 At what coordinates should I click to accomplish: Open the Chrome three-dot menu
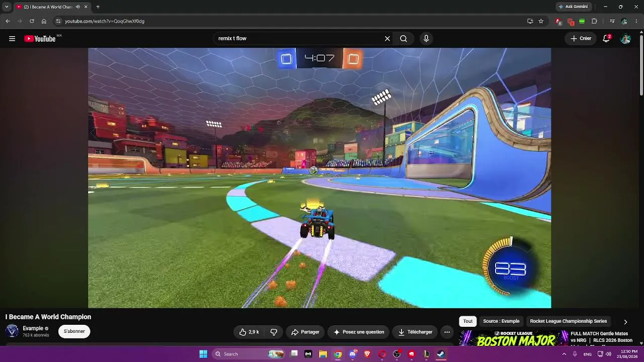636,21
